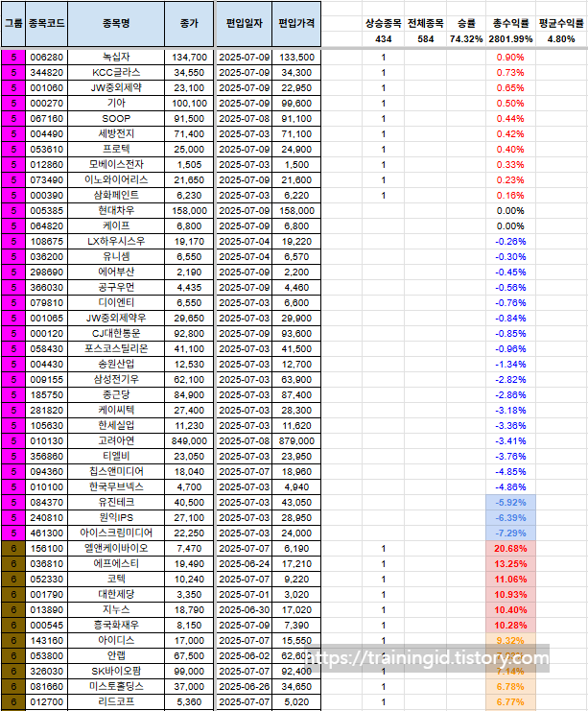Click the 코텍 stock name
Screen dimensions: 588x711
pyautogui.click(x=116, y=580)
